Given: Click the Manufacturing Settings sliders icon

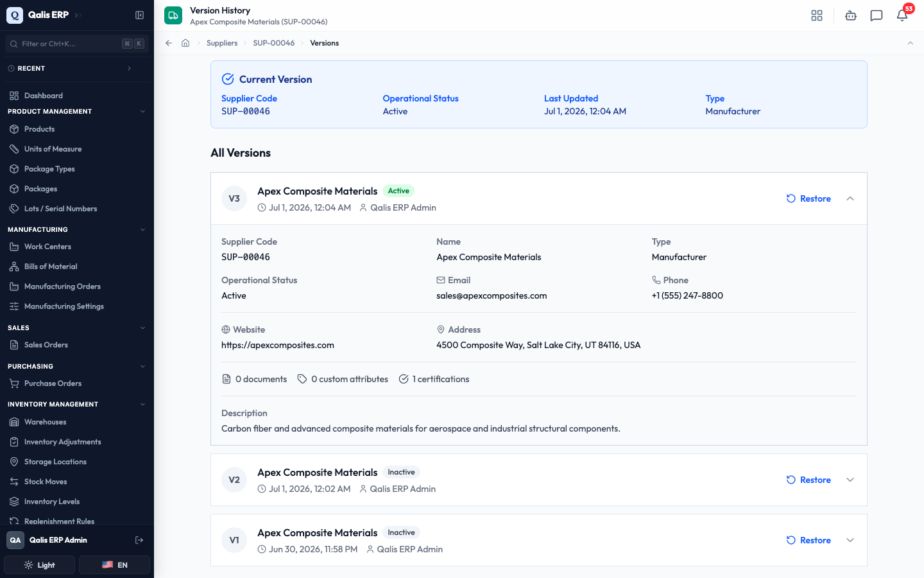Looking at the screenshot, I should point(14,306).
